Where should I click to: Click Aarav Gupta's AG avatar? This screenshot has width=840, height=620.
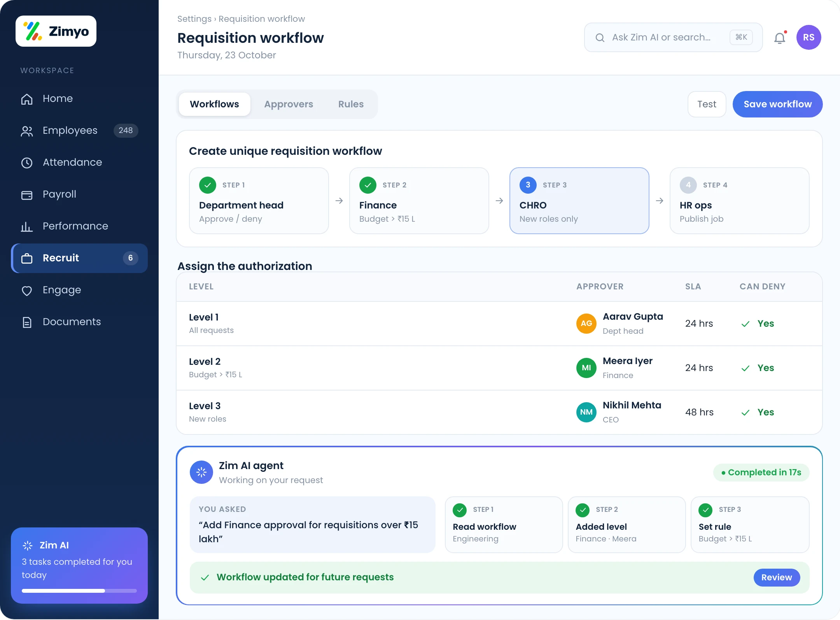(586, 323)
